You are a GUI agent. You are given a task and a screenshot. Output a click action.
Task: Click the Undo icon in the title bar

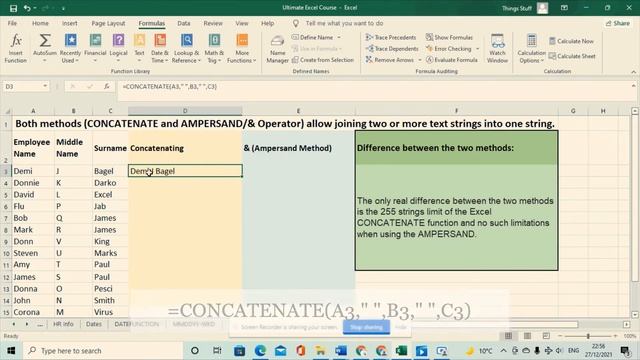(27, 8)
